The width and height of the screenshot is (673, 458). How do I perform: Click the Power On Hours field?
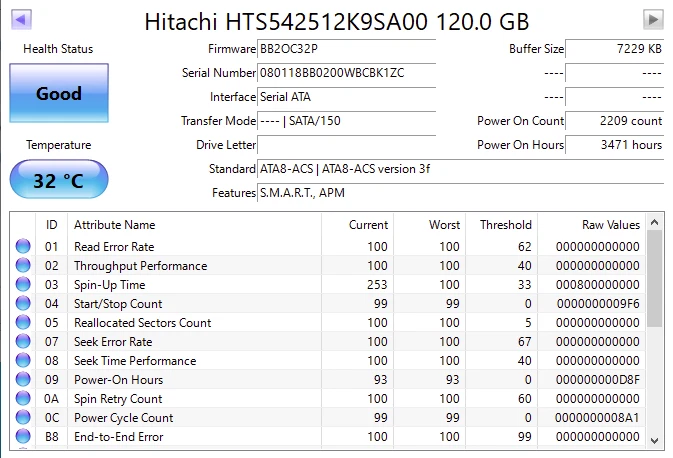pyautogui.click(x=615, y=145)
